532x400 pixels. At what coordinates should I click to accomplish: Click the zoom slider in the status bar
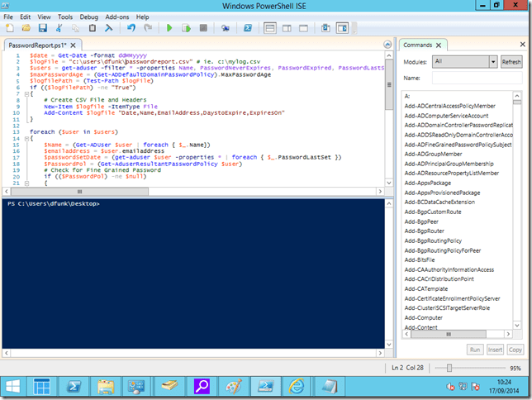[x=449, y=367]
